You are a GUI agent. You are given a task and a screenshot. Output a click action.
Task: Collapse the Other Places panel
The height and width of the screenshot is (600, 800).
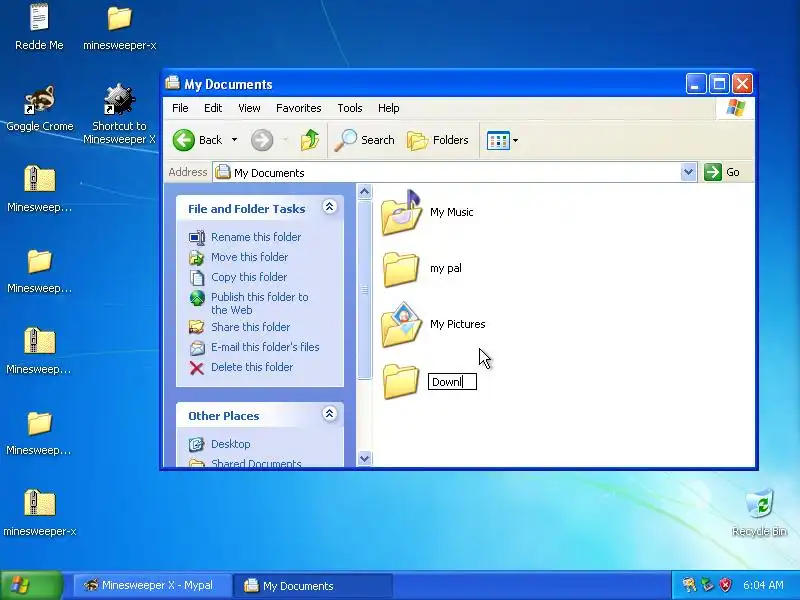330,414
